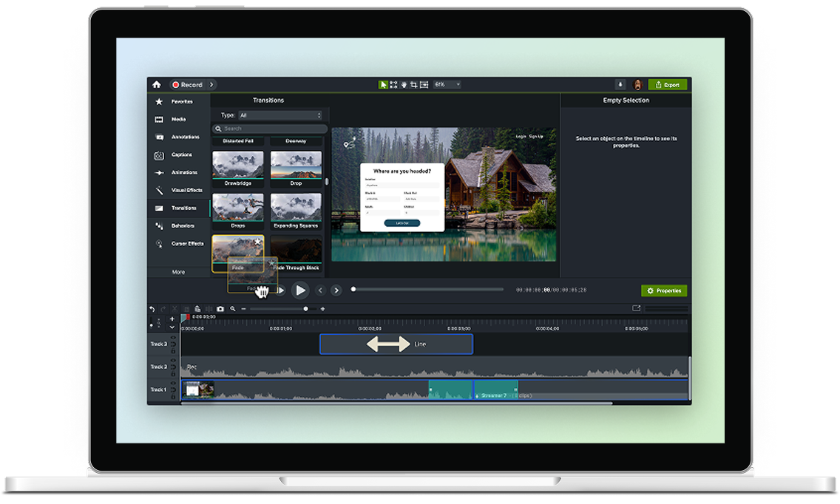Click the Track 1 clip thumbnail

pyautogui.click(x=198, y=389)
